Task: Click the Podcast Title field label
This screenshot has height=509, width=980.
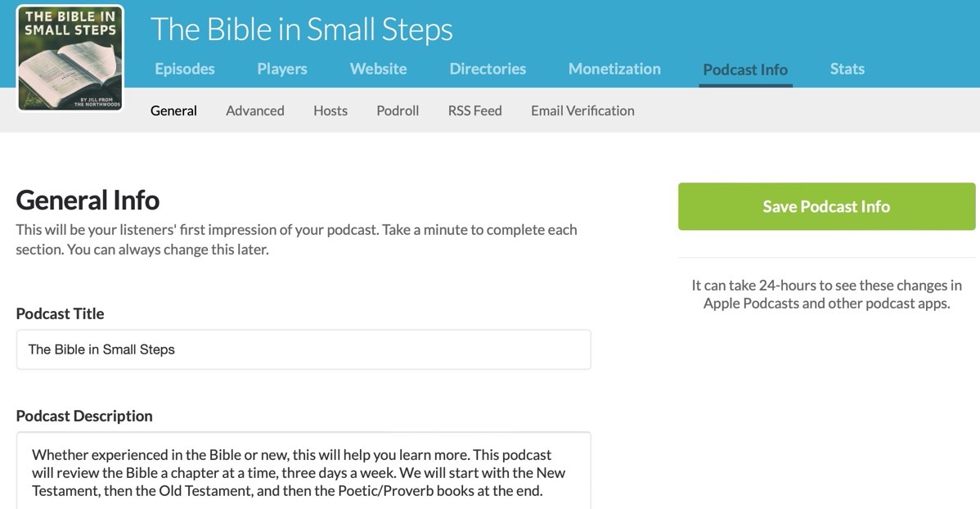Action: coord(61,313)
